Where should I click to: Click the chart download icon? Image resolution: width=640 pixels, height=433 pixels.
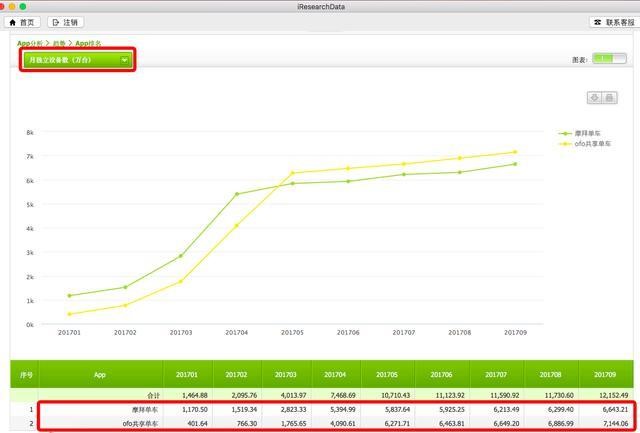[x=595, y=97]
